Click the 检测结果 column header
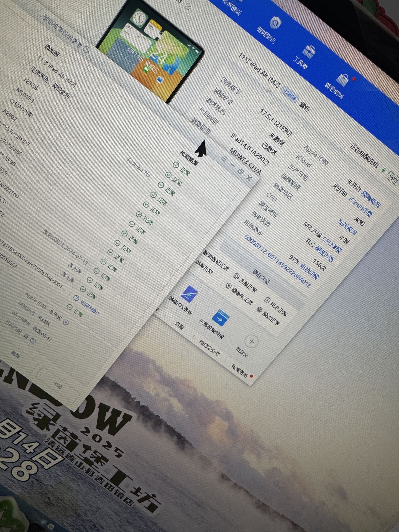 click(189, 158)
